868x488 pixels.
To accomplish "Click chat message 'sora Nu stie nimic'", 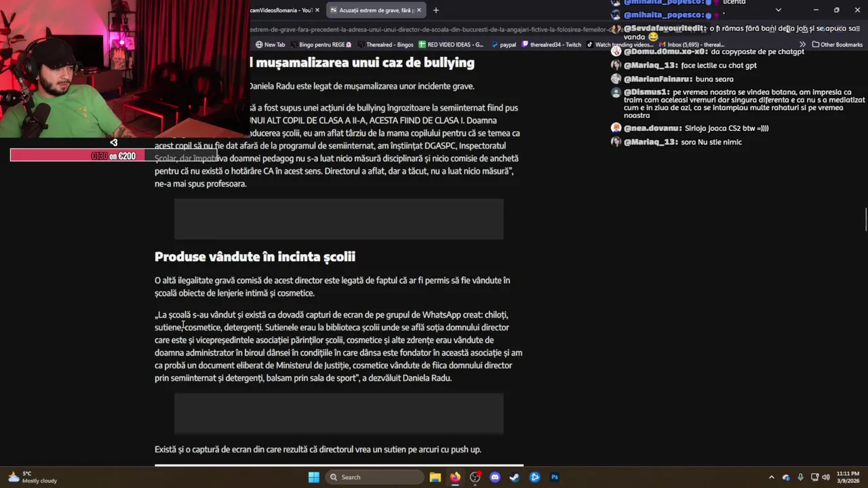I will point(712,142).
